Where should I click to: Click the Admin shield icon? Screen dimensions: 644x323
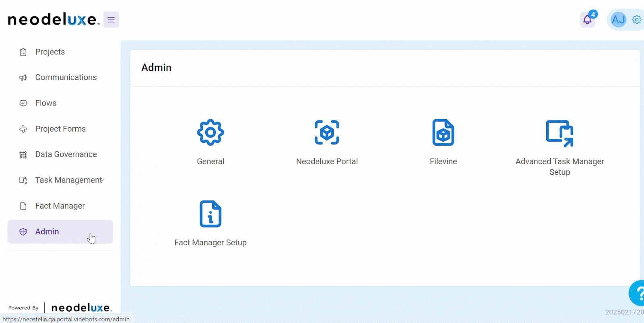[x=23, y=232]
